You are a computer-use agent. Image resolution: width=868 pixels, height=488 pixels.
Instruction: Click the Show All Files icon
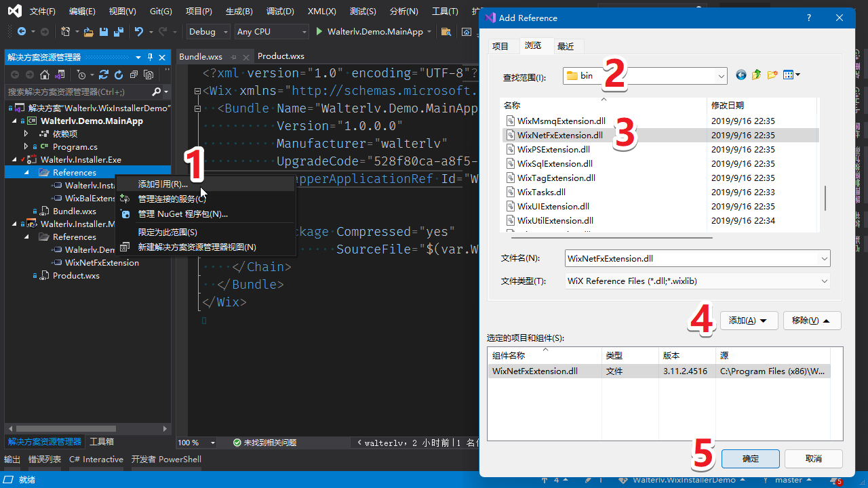coord(149,75)
